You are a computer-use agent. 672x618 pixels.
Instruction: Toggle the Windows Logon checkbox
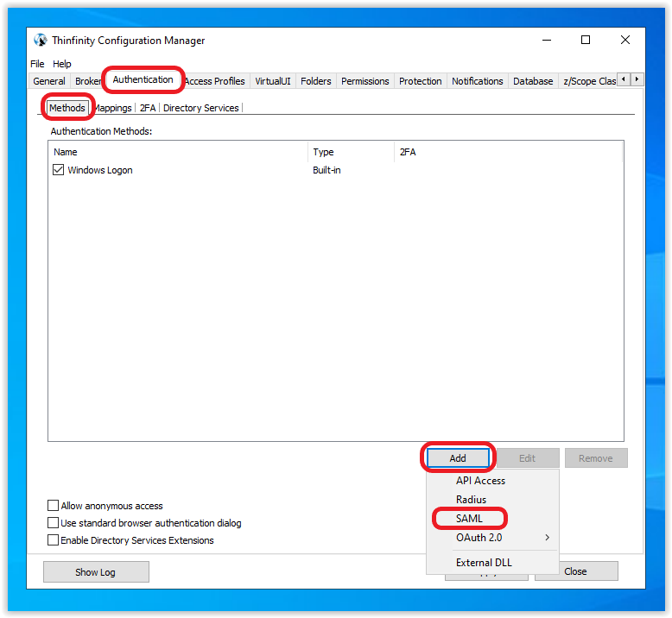pos(59,171)
